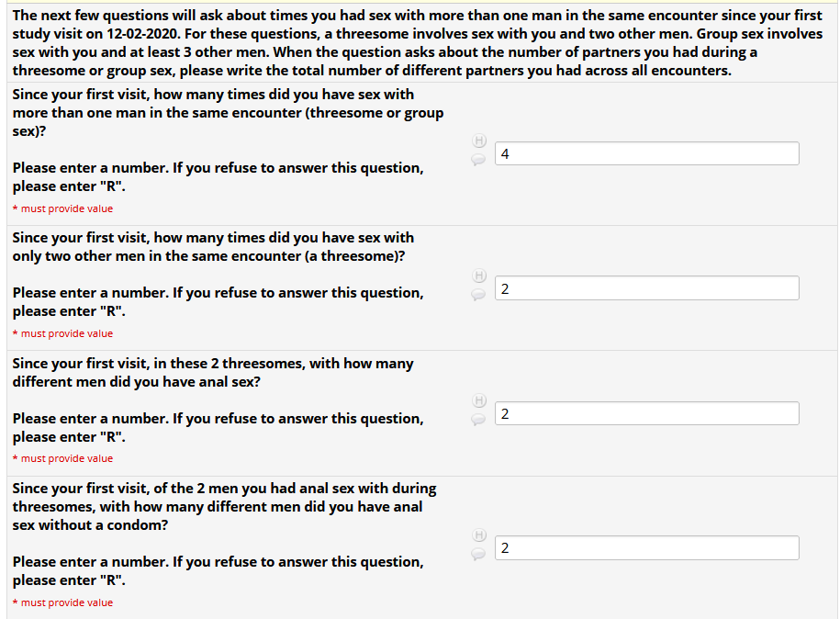Click the without a condom answer field

tap(646, 548)
